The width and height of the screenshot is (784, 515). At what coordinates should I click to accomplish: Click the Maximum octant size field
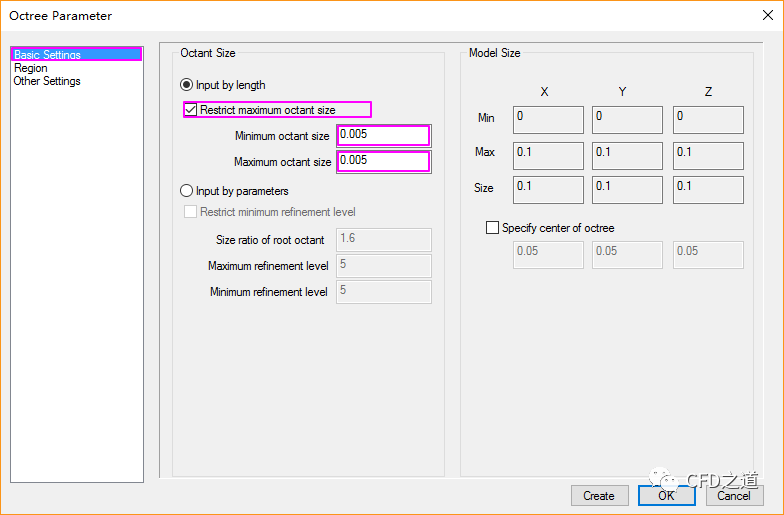coord(383,161)
